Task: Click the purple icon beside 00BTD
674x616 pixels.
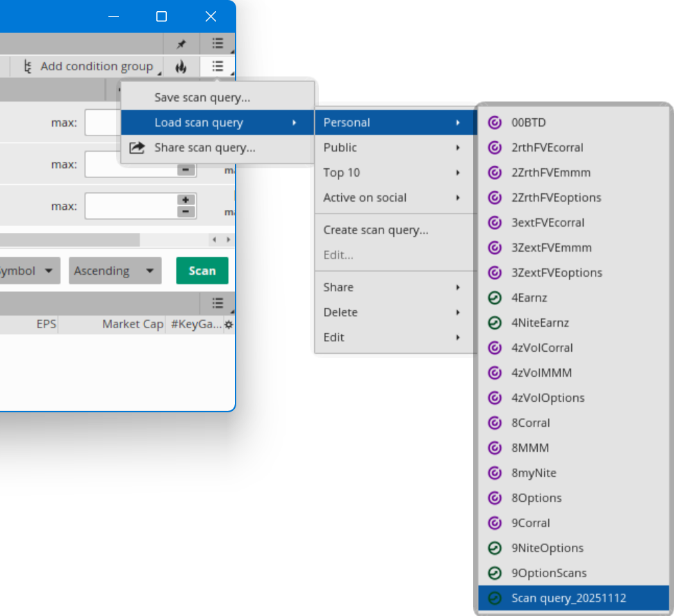Action: click(495, 122)
